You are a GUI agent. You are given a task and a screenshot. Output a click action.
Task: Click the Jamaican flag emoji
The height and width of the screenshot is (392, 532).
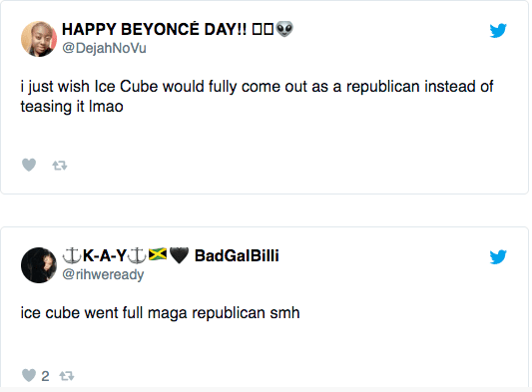point(158,254)
